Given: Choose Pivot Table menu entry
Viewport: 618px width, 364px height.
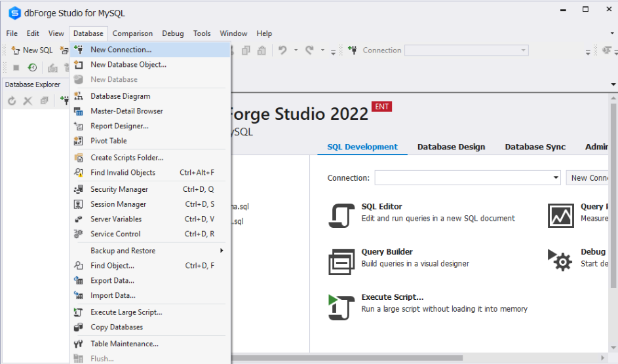Looking at the screenshot, I should [150, 141].
